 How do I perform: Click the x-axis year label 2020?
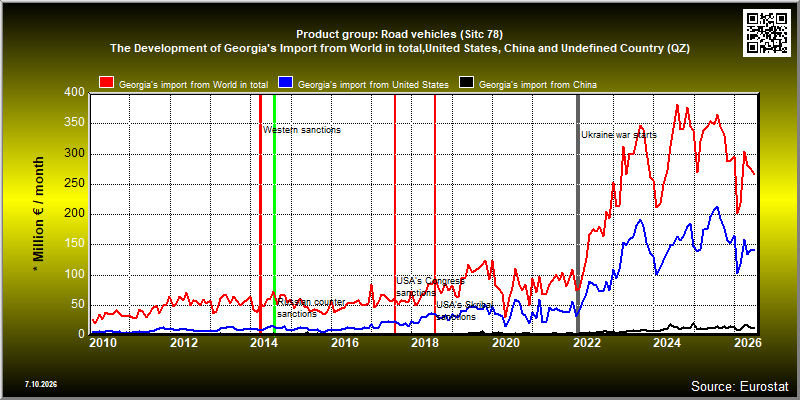click(506, 342)
